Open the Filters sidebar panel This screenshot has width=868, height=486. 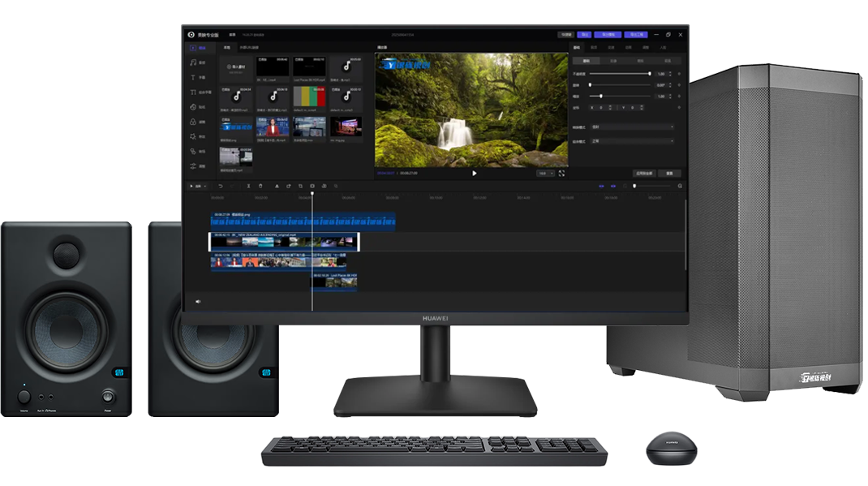[x=193, y=122]
